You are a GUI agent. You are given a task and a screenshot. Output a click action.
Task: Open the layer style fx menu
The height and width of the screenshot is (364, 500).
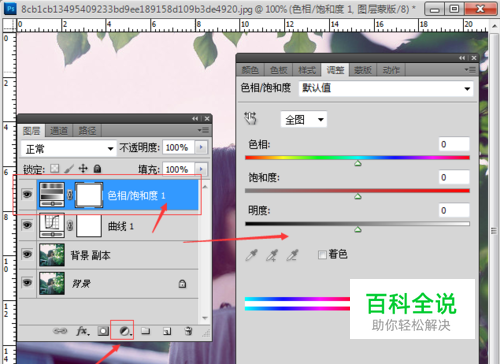pyautogui.click(x=83, y=331)
